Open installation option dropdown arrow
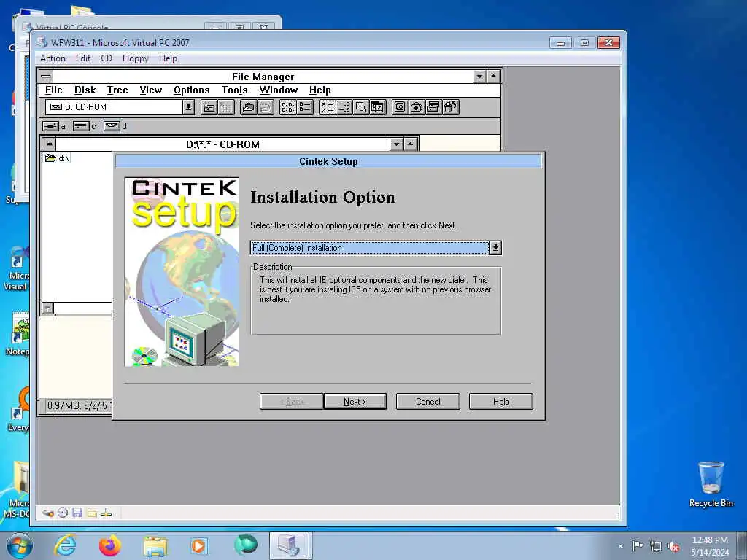Screen dimensions: 747x560 click(x=495, y=248)
